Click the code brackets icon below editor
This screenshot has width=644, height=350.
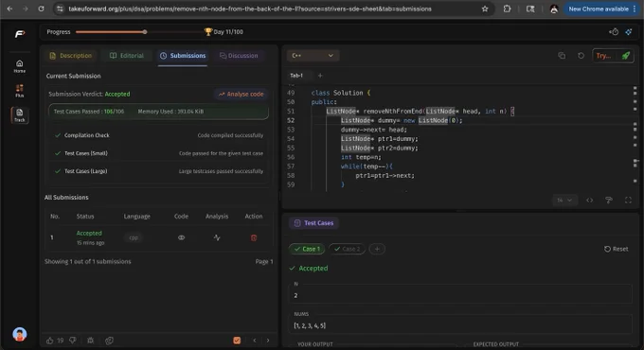(589, 201)
